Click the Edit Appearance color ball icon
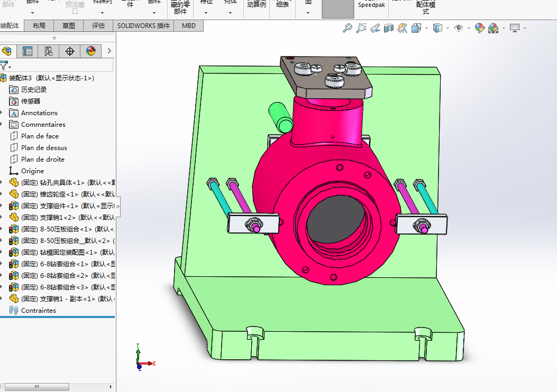 click(x=480, y=28)
